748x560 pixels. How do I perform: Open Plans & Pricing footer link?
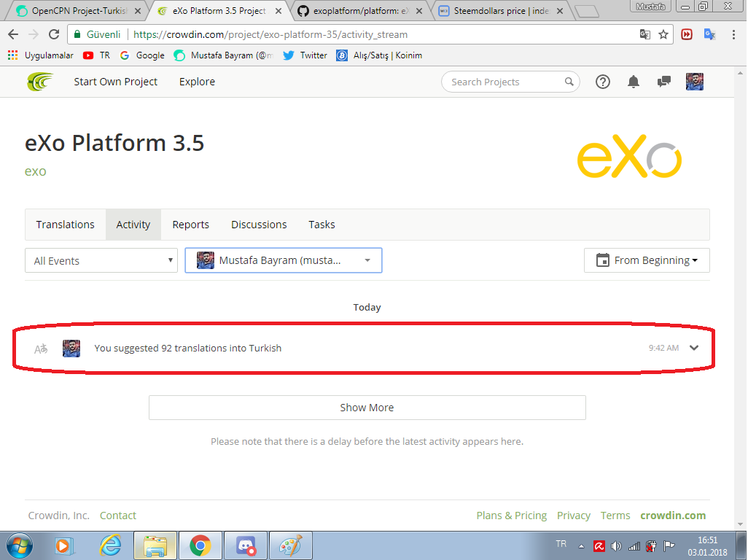click(511, 516)
